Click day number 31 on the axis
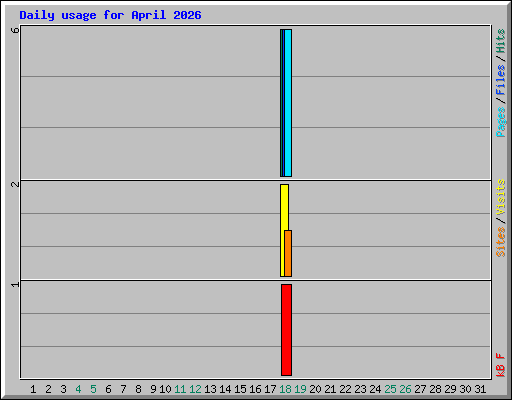 coord(480,389)
